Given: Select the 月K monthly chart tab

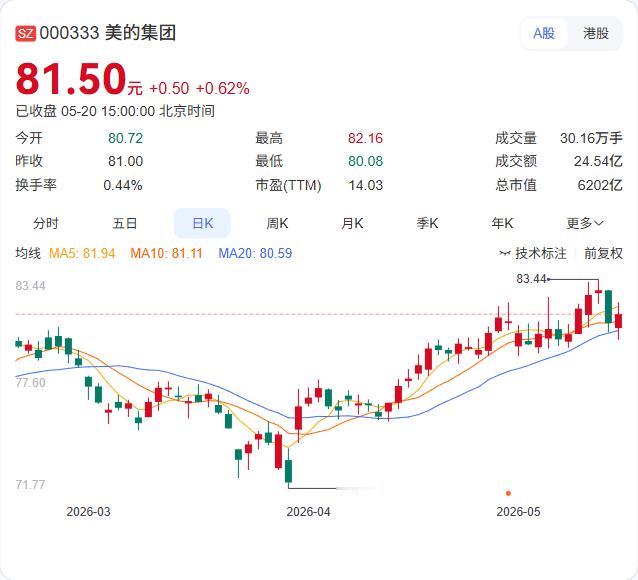Looking at the screenshot, I should pyautogui.click(x=352, y=223).
